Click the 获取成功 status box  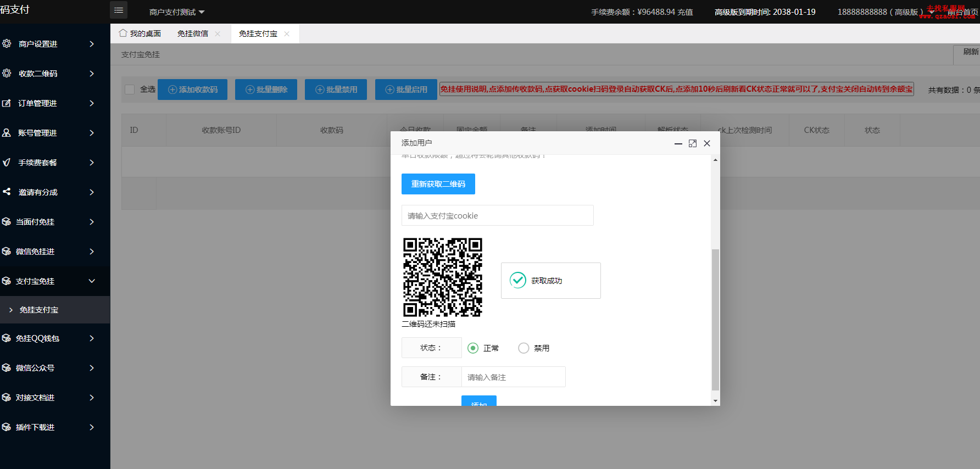551,281
